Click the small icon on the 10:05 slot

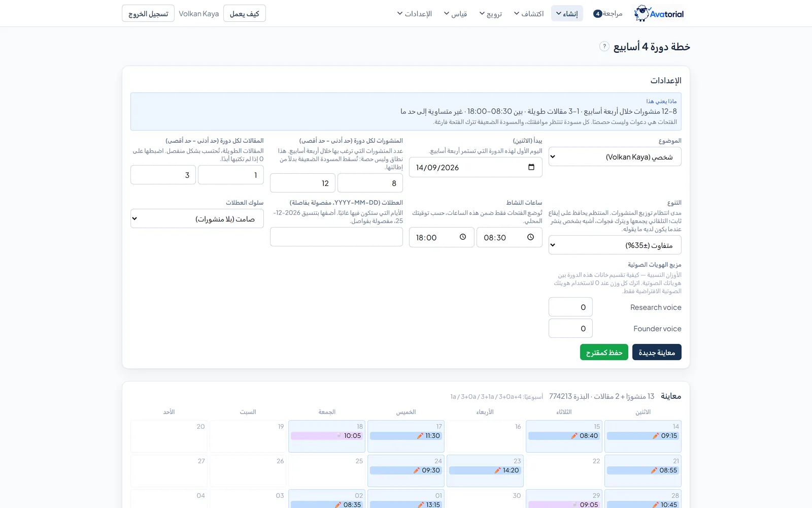(x=339, y=436)
